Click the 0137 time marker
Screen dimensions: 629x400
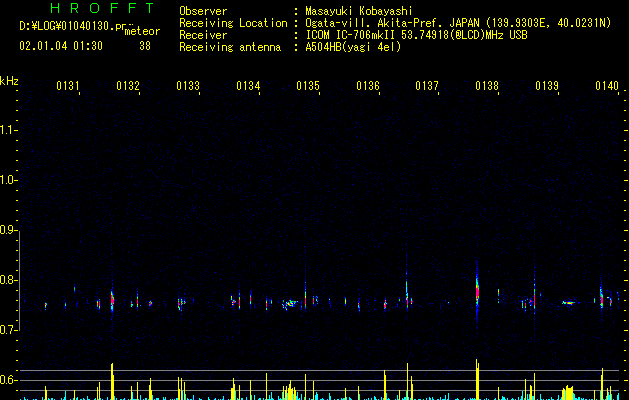coord(427,86)
